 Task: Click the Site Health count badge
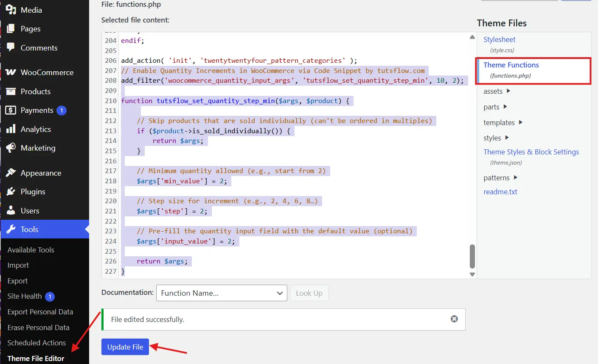(x=50, y=297)
